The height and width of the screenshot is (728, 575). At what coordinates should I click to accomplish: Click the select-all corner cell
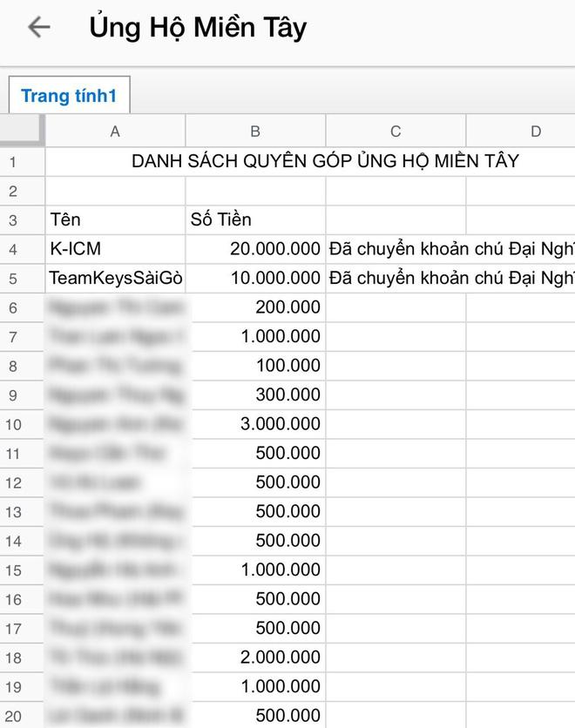(x=22, y=131)
